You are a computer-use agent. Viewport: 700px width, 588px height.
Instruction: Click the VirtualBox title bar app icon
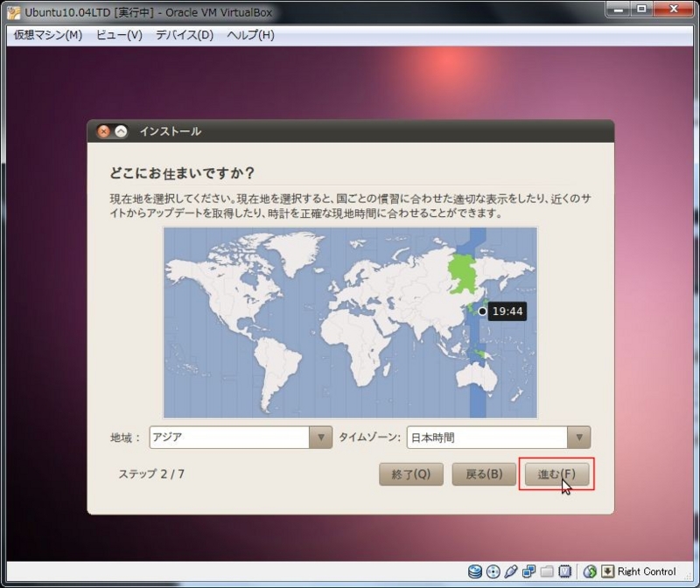[x=13, y=12]
